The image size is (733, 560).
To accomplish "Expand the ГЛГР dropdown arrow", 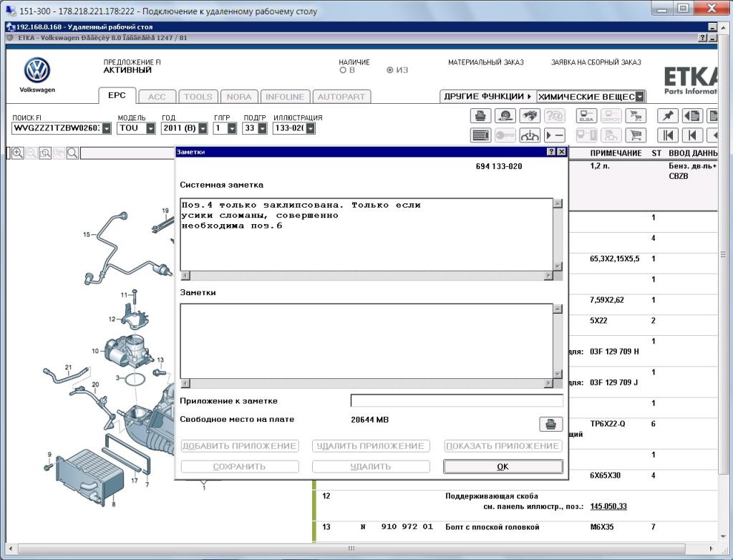I will pyautogui.click(x=232, y=128).
